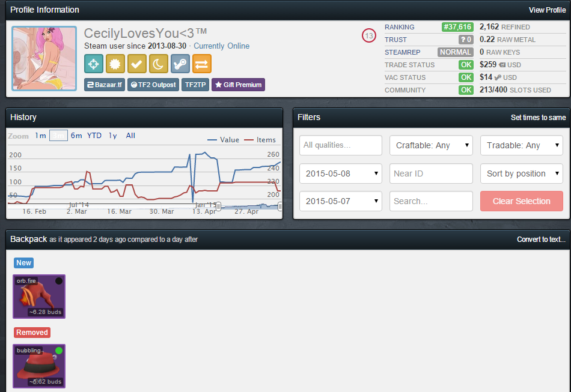
Task: Click the left range handle on chart navigator
Action: [x=218, y=207]
